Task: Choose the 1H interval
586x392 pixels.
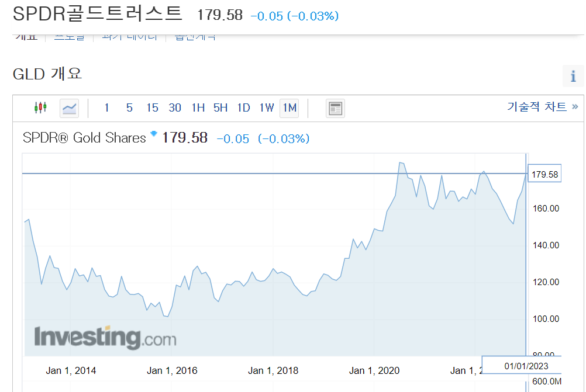Action: tap(198, 108)
